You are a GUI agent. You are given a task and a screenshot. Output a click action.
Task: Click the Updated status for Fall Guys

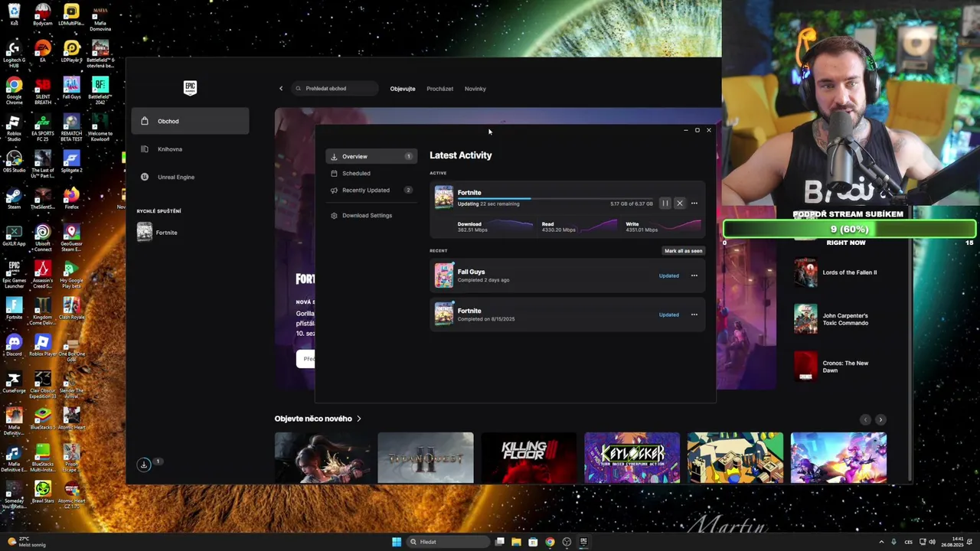click(668, 275)
